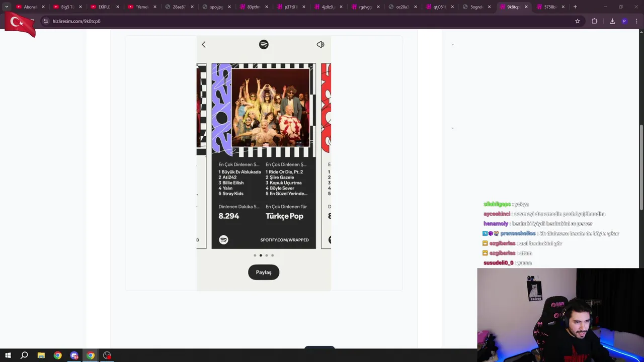
Task: Click the chat username susudeli0_0
Action: 499,263
